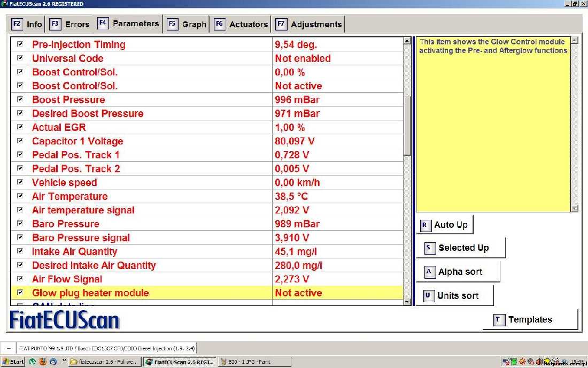The image size is (588, 368).
Task: Open the Adjustments tab
Action: pyautogui.click(x=308, y=24)
